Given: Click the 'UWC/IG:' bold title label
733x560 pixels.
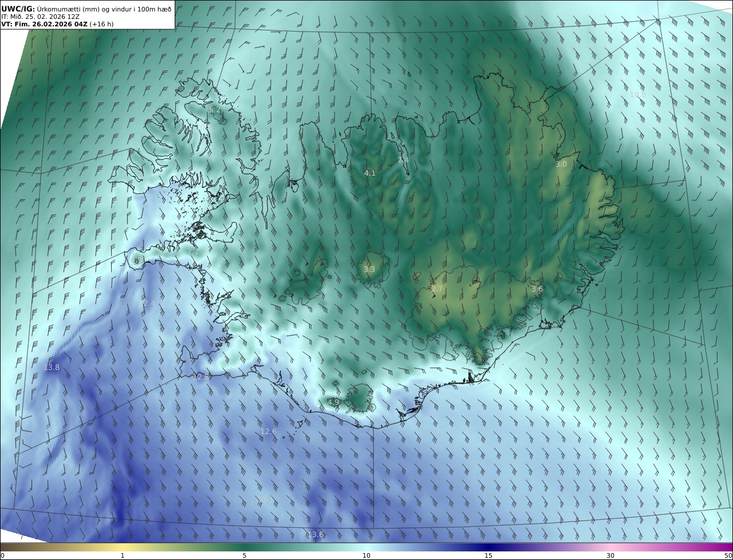Looking at the screenshot, I should coord(18,9).
